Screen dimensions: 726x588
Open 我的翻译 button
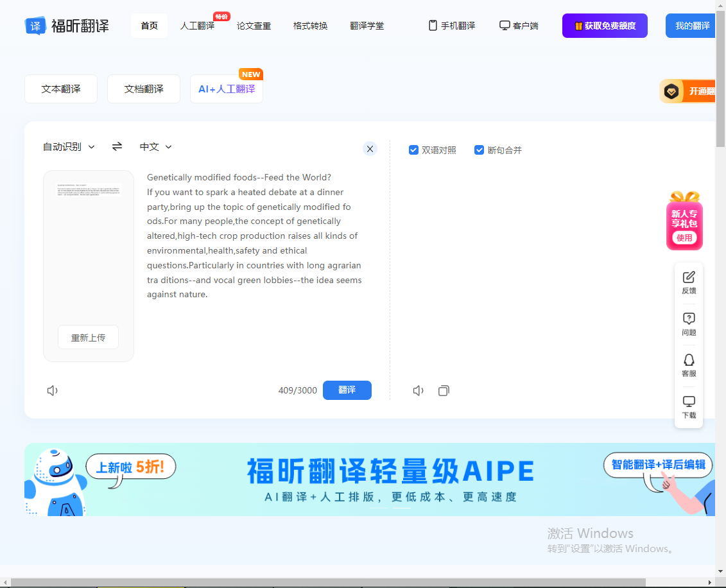tap(691, 26)
